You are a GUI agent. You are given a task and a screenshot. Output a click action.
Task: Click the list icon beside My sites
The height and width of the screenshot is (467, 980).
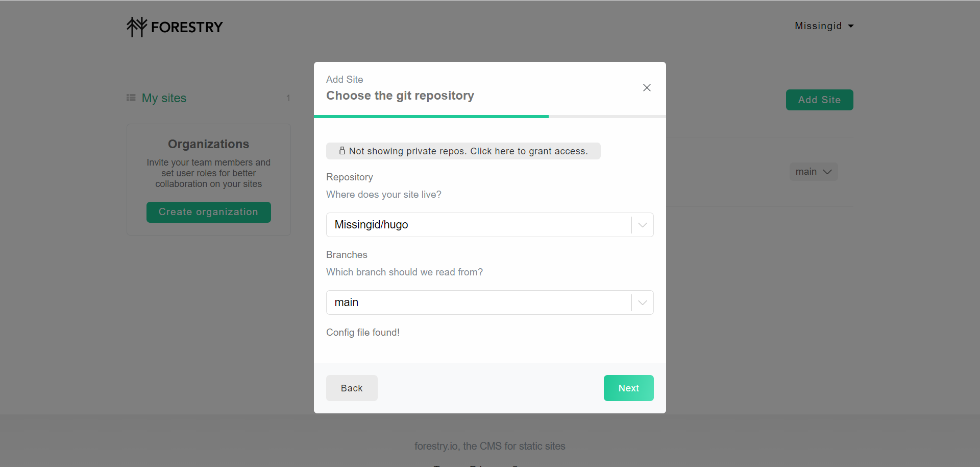tap(131, 98)
